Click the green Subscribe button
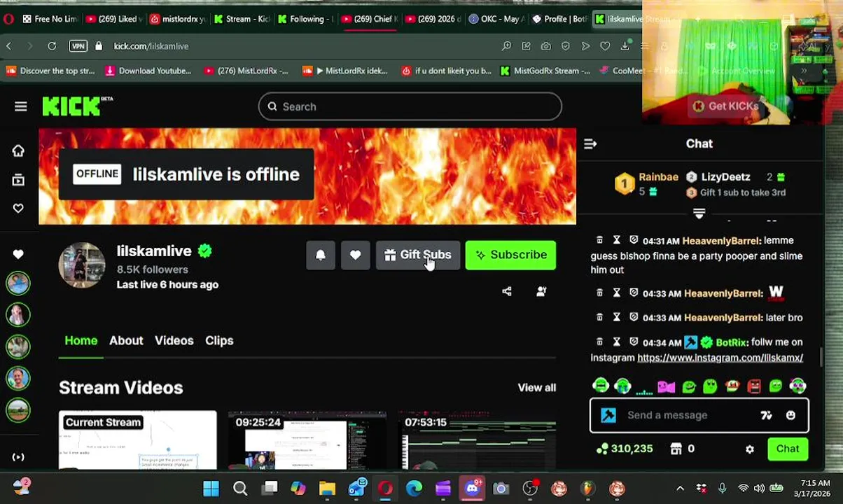The height and width of the screenshot is (504, 843). pyautogui.click(x=510, y=255)
